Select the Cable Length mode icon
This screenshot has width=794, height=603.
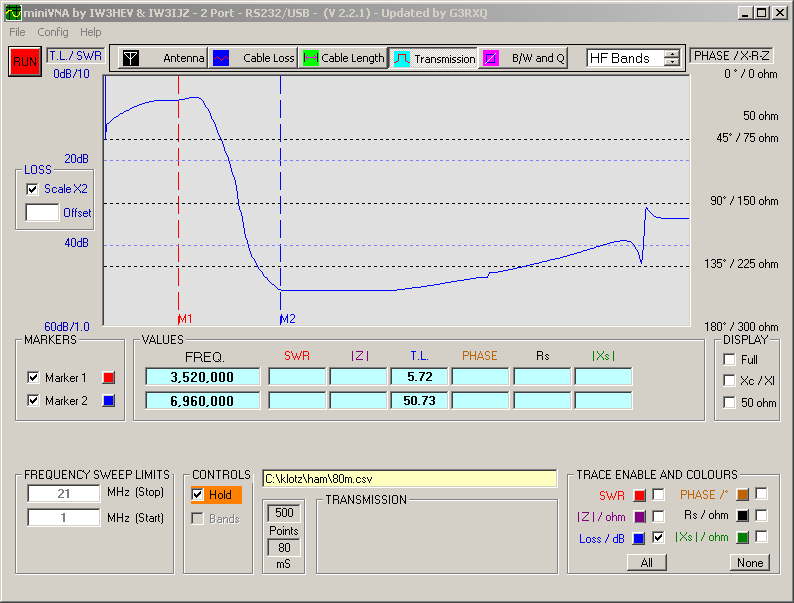coord(311,58)
